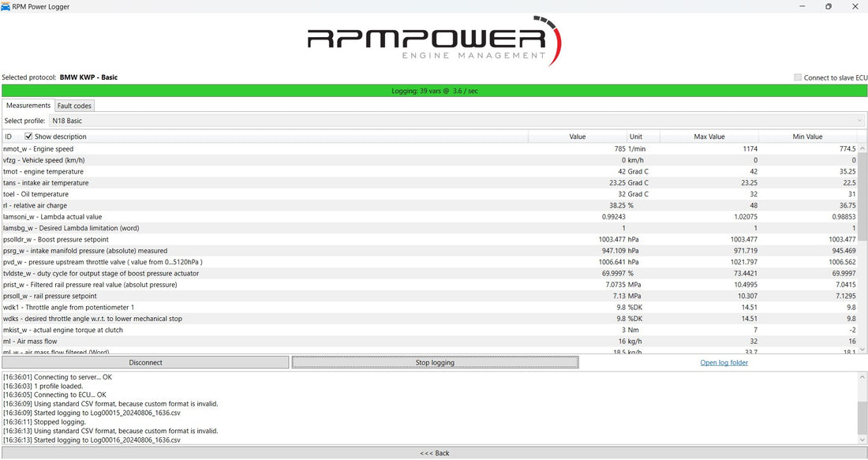Click the Max Value column header

(709, 136)
